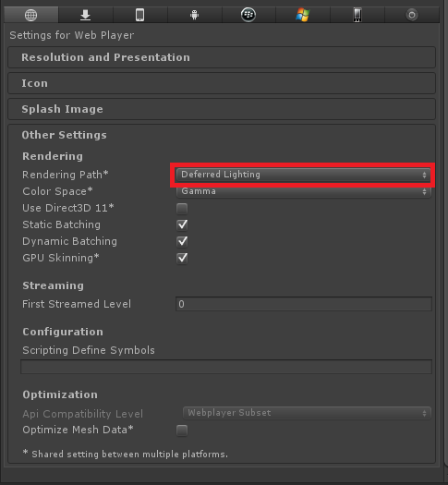
Task: Select the Windows Phone handset platform icon
Action: point(357,15)
